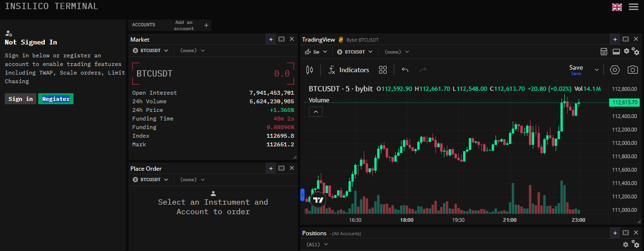Redo chart action

point(422,70)
